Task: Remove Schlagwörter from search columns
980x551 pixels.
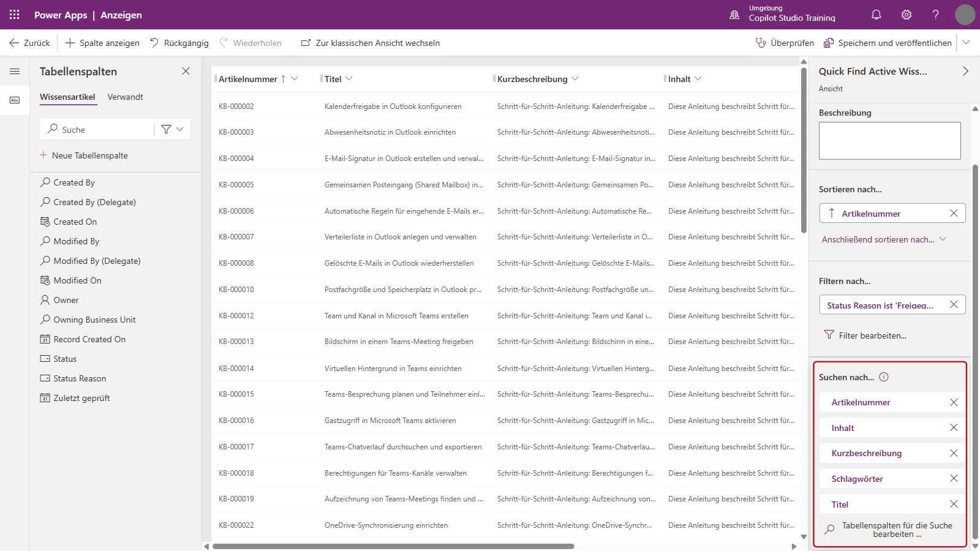Action: (954, 478)
